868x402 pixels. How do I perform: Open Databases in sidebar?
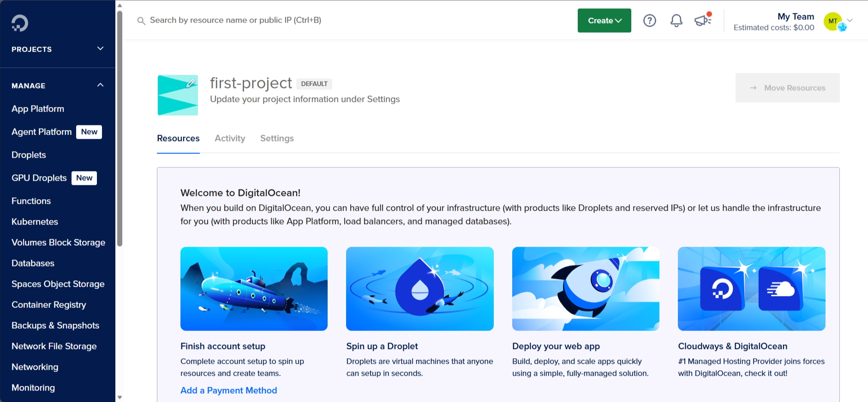pos(33,263)
